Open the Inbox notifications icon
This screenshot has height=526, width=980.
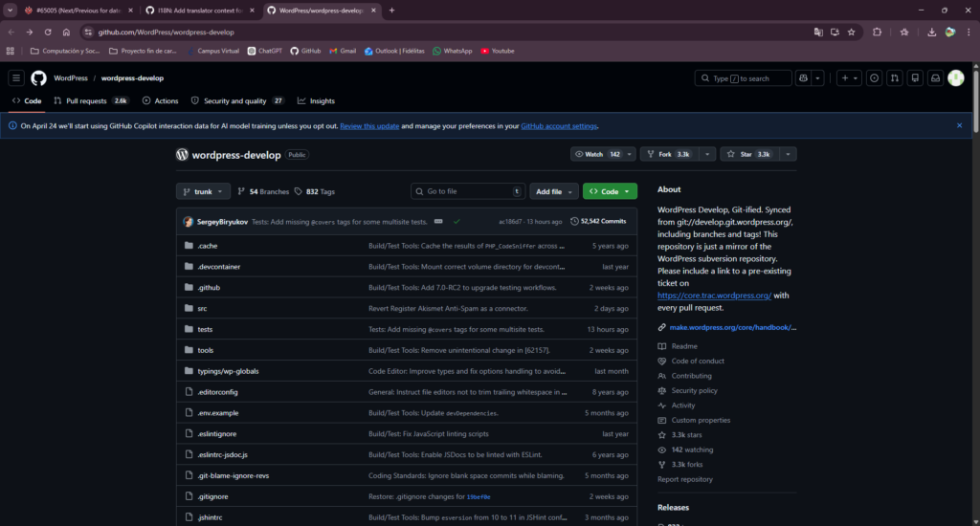(936, 78)
